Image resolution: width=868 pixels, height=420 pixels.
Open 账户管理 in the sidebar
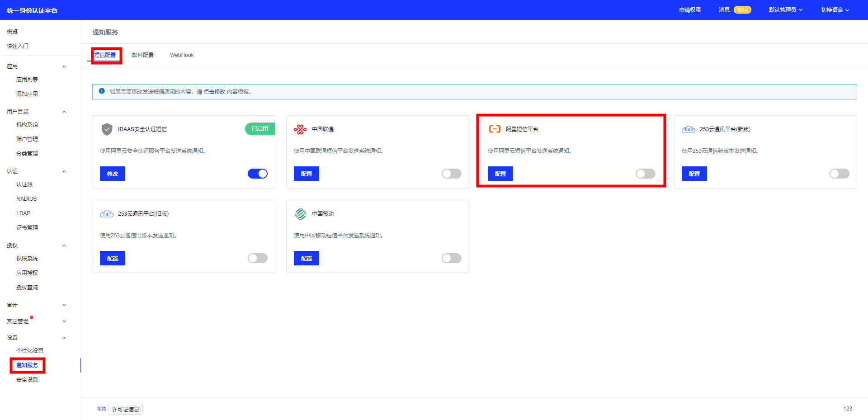[27, 139]
